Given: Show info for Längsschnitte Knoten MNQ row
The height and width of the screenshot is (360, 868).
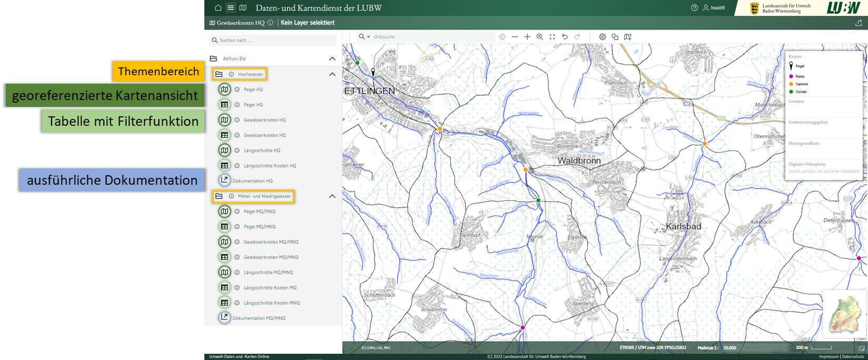Looking at the screenshot, I should pyautogui.click(x=237, y=303).
